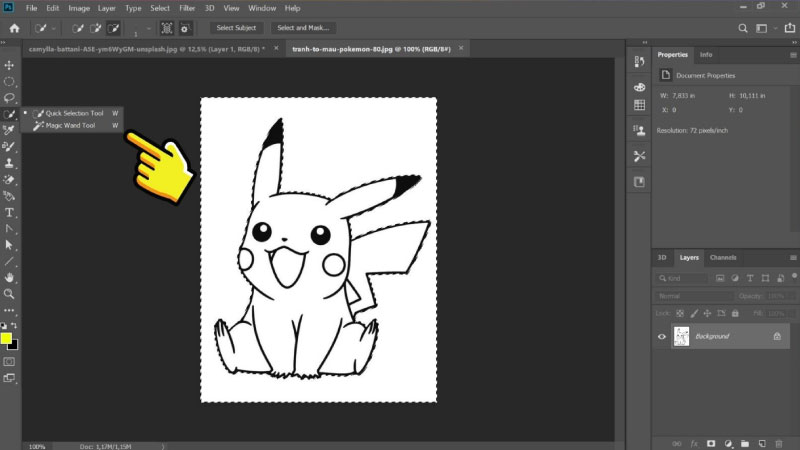This screenshot has width=800, height=450.
Task: Select the Quick Selection tool in the toolbar
Action: tap(9, 114)
